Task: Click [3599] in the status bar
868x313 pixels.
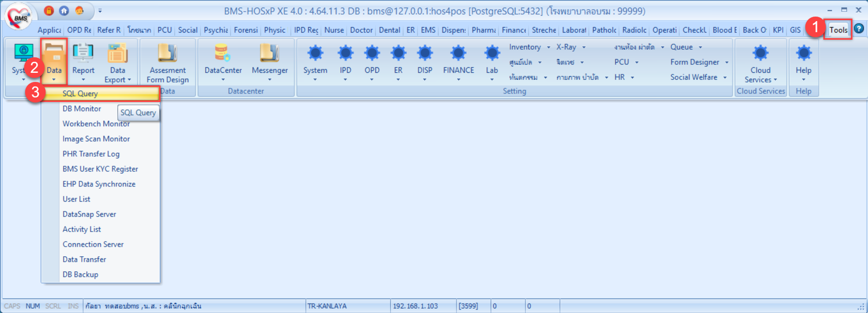Action: pyautogui.click(x=468, y=306)
